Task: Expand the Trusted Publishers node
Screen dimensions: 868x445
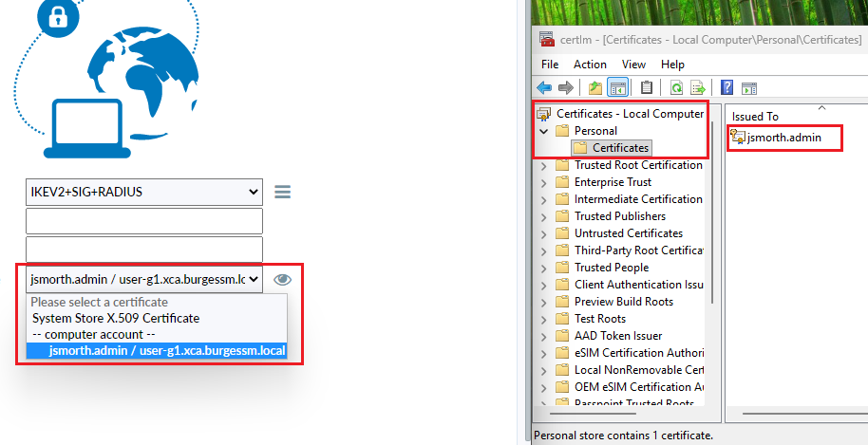Action: (x=543, y=216)
